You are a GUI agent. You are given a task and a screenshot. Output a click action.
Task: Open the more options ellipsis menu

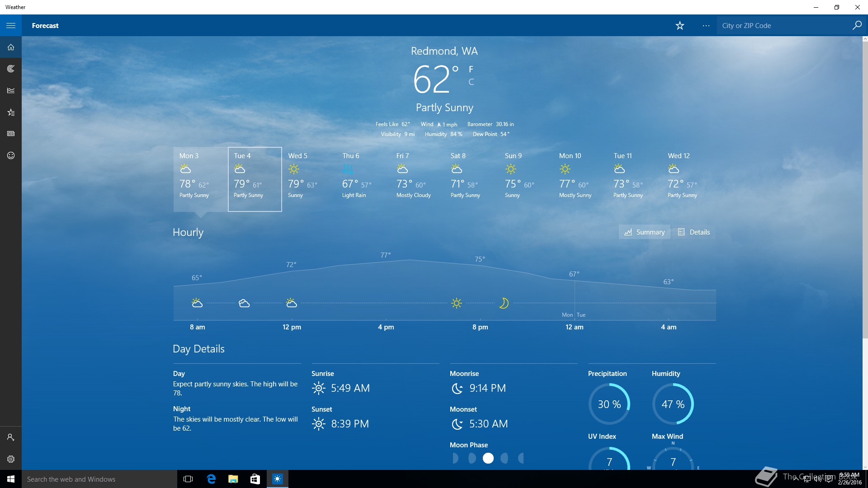pyautogui.click(x=706, y=26)
